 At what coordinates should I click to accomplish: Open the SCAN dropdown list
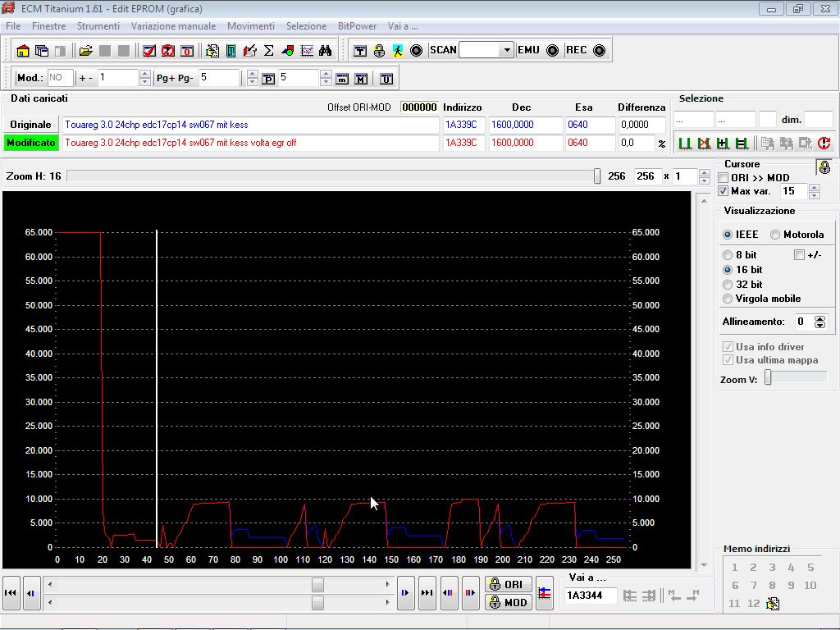click(x=506, y=50)
